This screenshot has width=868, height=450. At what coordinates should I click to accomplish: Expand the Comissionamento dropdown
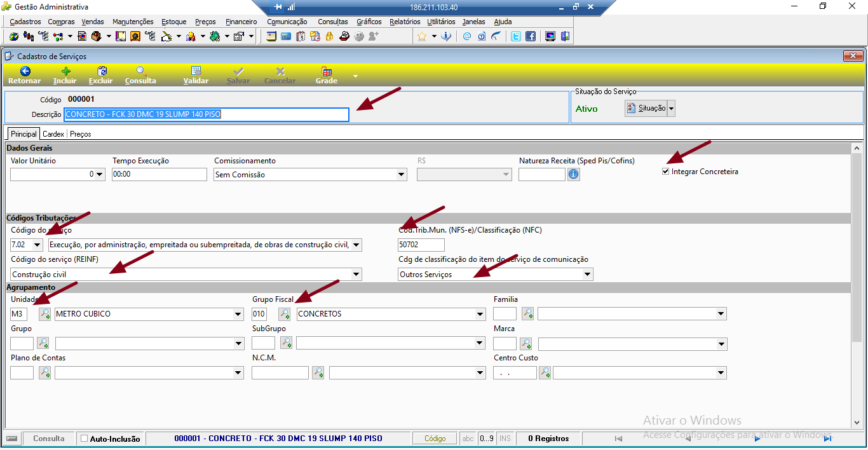(401, 175)
